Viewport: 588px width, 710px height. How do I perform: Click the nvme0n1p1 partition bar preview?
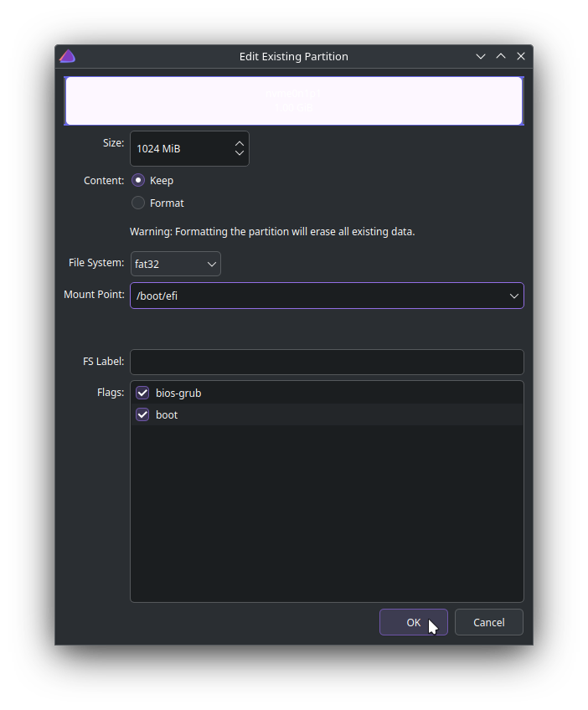[294, 100]
